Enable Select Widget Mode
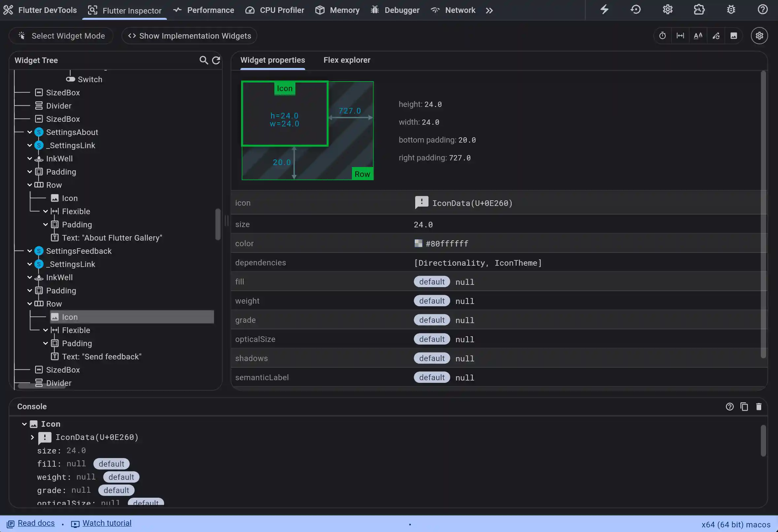Viewport: 778px width, 532px height. click(61, 36)
